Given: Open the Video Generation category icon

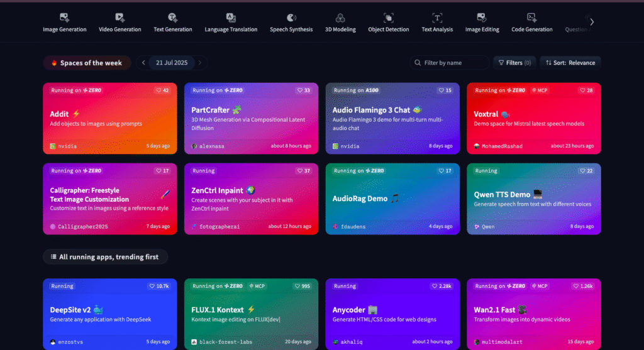Looking at the screenshot, I should point(119,18).
